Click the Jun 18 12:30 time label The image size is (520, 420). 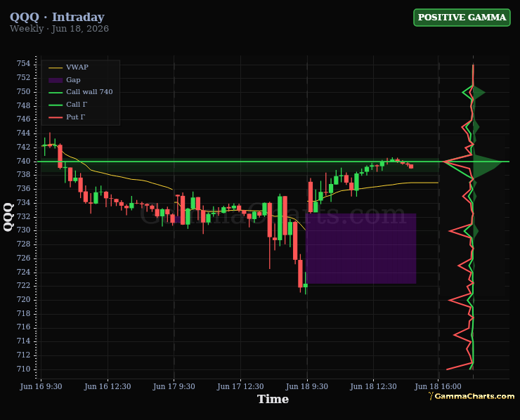point(373,386)
